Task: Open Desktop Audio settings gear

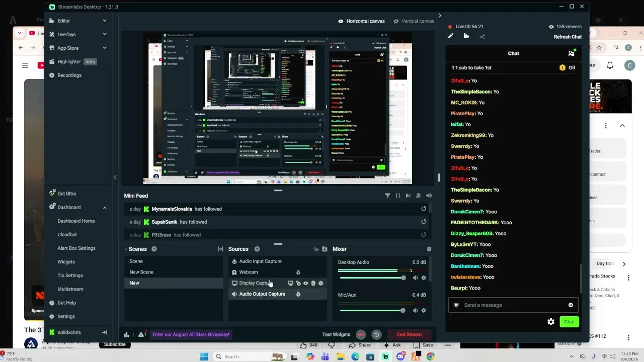Action: coord(424,278)
